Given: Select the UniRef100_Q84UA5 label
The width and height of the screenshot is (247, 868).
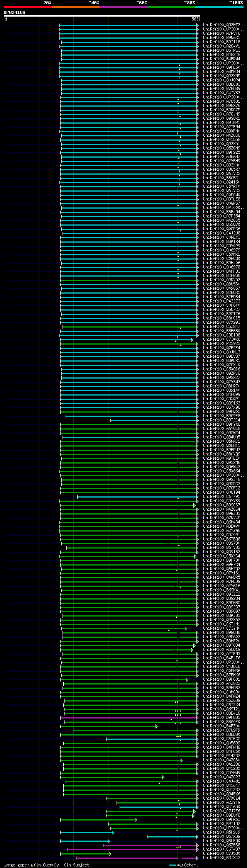Looking at the screenshot, I should 222,437.
